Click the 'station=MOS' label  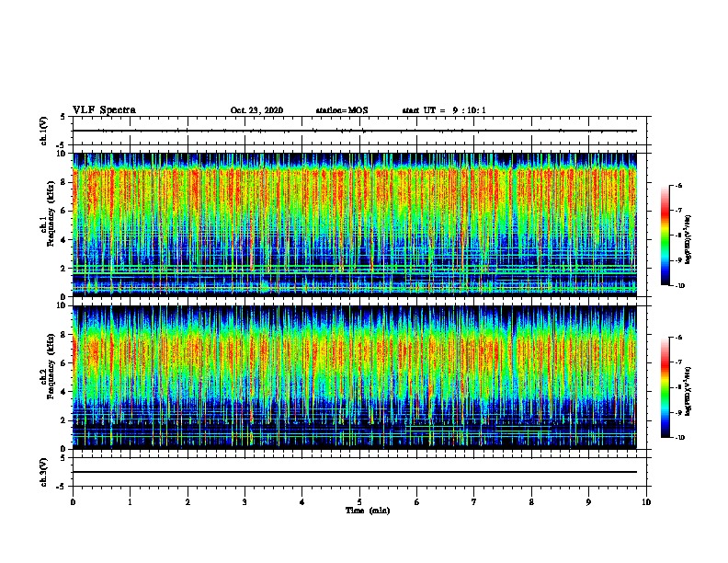click(x=342, y=110)
